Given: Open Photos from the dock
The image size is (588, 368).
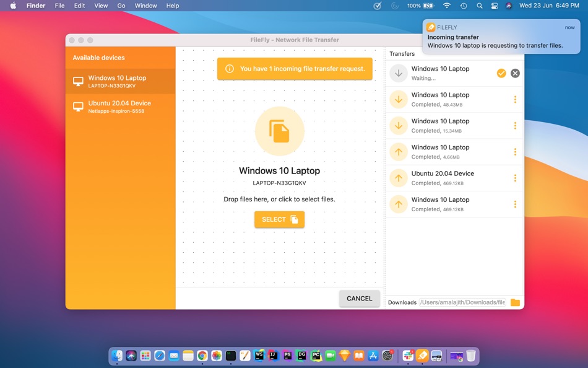Looking at the screenshot, I should coord(217,355).
